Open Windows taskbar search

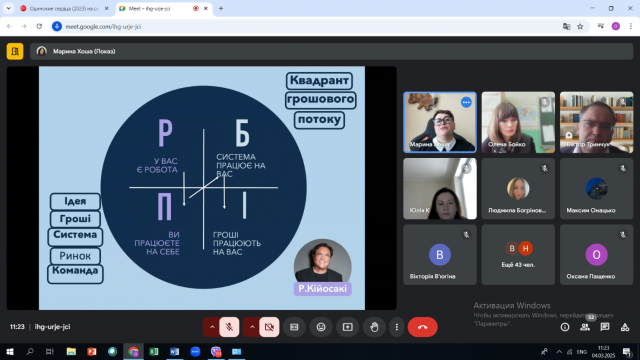30,351
